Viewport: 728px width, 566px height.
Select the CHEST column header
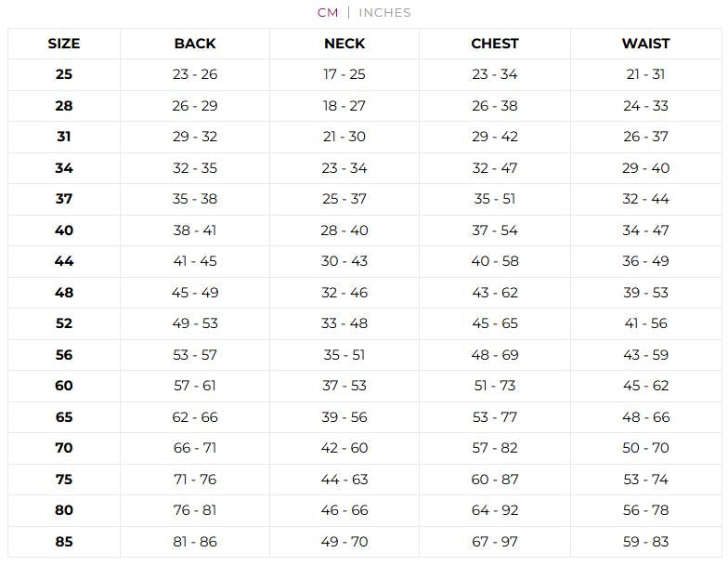click(x=495, y=44)
